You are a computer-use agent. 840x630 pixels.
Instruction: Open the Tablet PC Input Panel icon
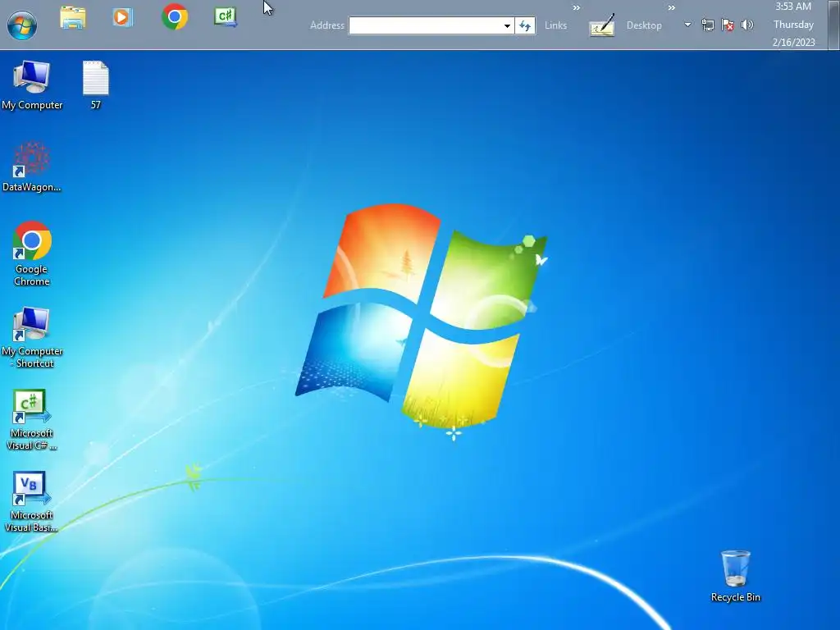point(601,25)
